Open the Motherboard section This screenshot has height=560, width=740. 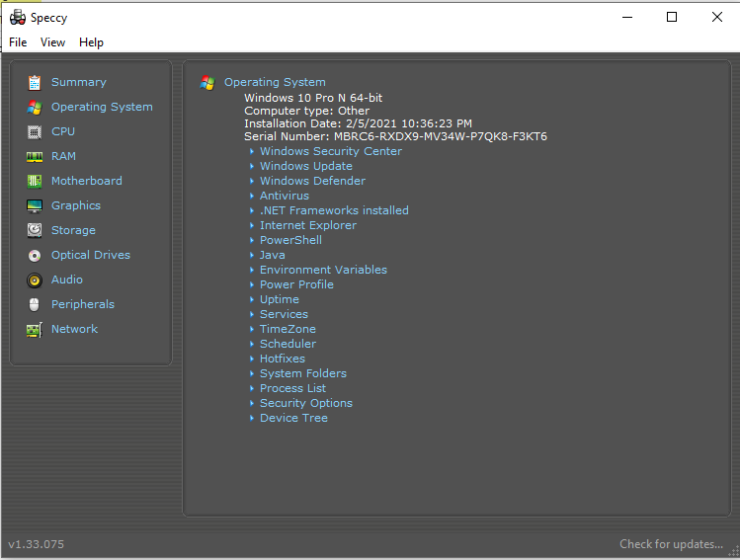(87, 181)
